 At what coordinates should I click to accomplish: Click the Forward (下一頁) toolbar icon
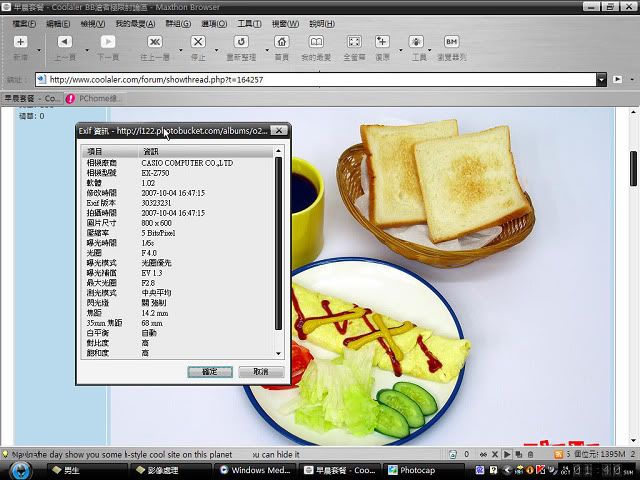pos(108,43)
